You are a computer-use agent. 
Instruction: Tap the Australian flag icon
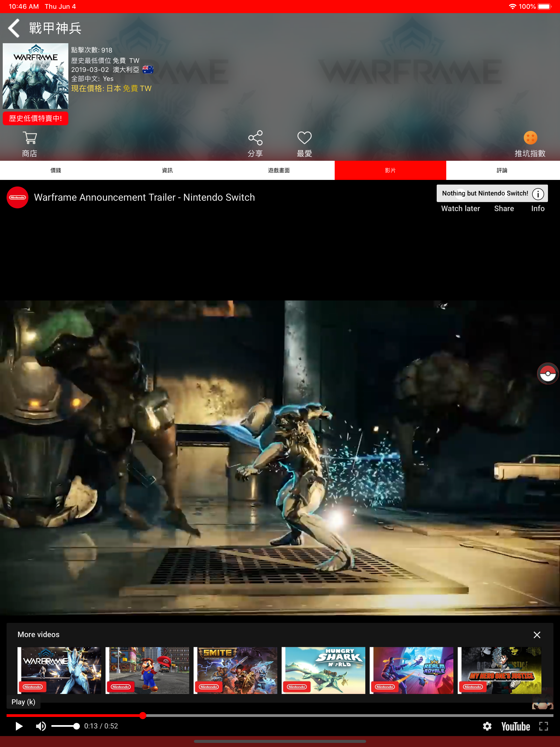pyautogui.click(x=148, y=69)
